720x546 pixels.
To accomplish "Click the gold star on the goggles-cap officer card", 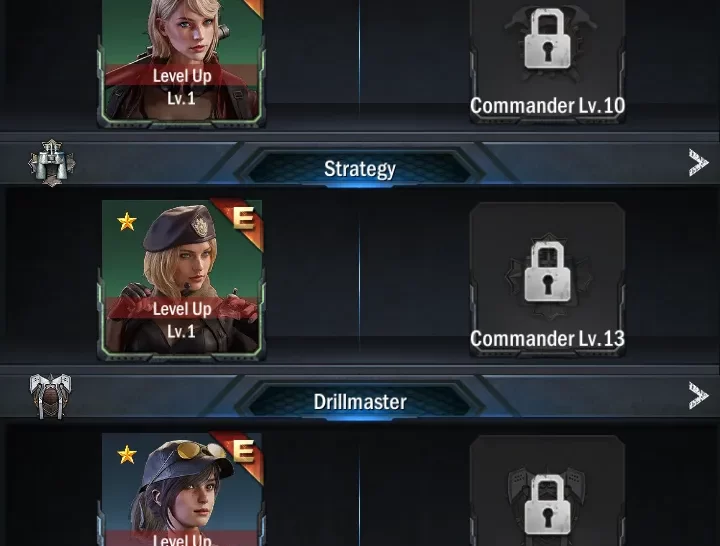I will (127, 455).
